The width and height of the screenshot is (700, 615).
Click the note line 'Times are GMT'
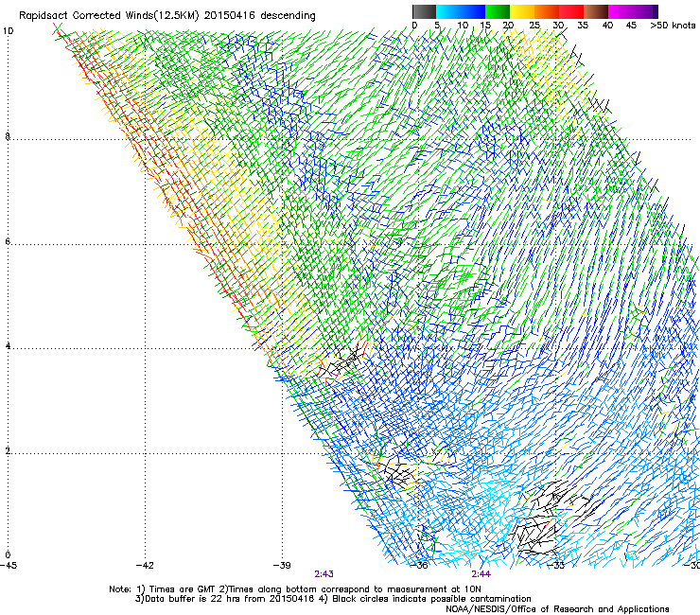point(183,589)
